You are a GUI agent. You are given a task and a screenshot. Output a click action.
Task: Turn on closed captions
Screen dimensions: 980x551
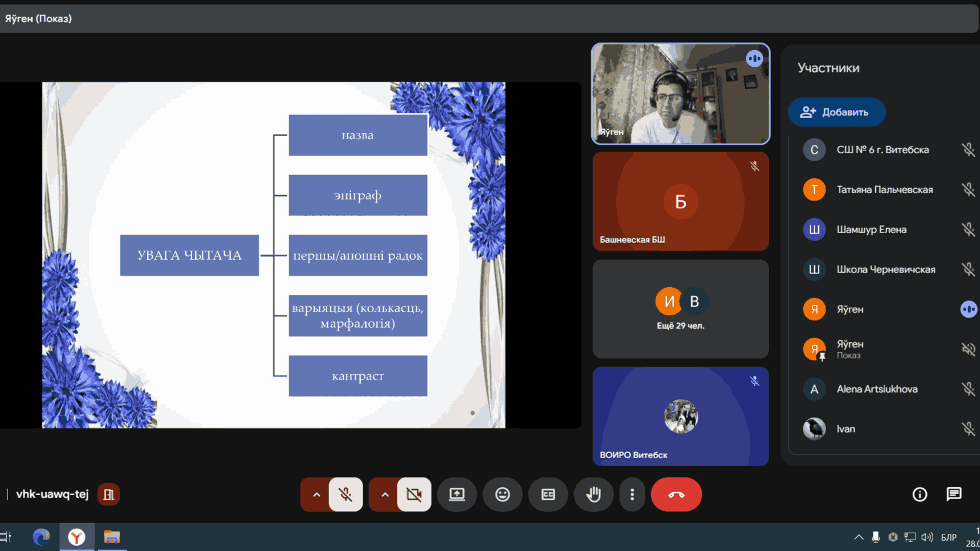pyautogui.click(x=548, y=494)
